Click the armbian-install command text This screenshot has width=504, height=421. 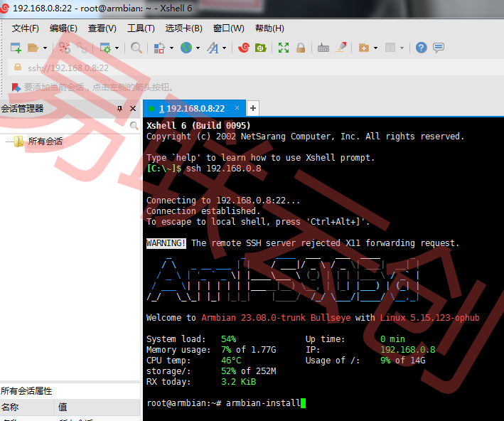pos(263,403)
